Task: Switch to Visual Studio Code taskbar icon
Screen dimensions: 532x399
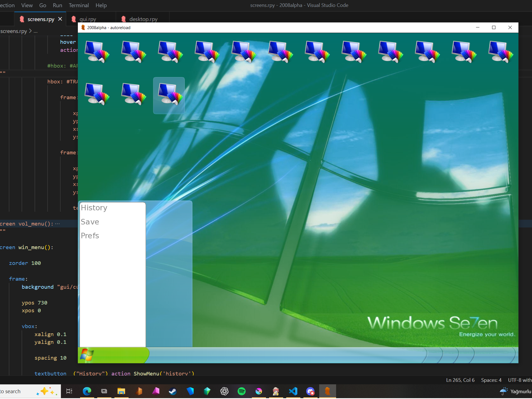Action: click(293, 391)
